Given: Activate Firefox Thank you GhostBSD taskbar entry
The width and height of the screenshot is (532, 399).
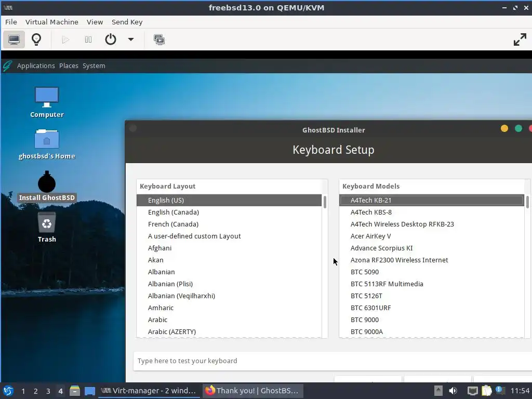Looking at the screenshot, I should (x=252, y=391).
